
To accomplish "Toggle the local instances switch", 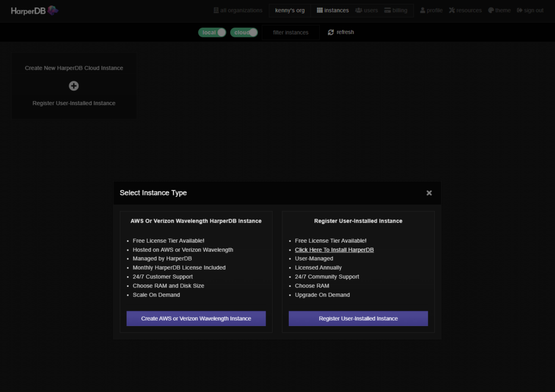I will pyautogui.click(x=212, y=32).
